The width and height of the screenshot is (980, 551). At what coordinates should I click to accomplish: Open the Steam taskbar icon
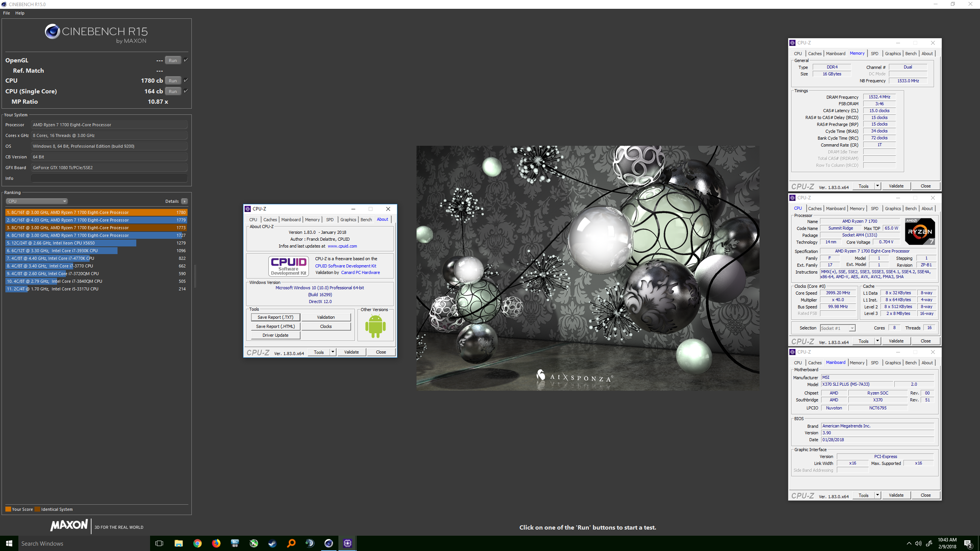point(272,543)
